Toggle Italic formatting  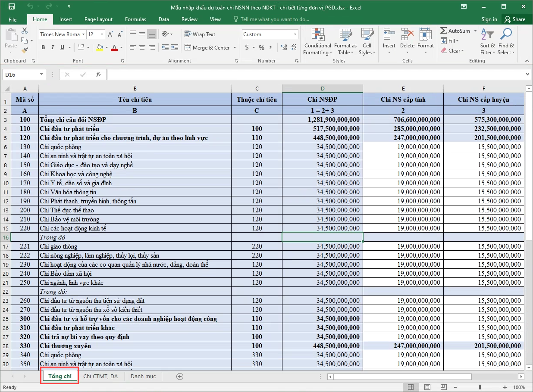click(x=52, y=47)
